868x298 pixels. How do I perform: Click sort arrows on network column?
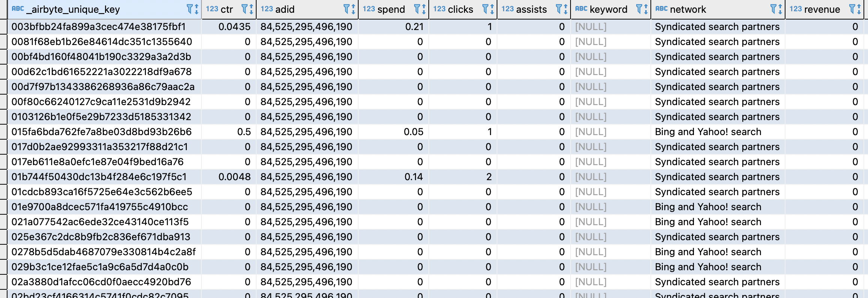779,9
